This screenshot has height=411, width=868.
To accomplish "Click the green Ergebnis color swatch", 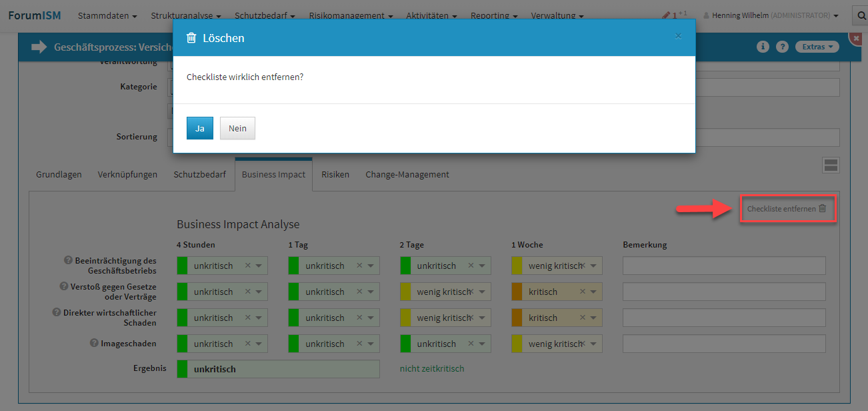I will tap(182, 369).
